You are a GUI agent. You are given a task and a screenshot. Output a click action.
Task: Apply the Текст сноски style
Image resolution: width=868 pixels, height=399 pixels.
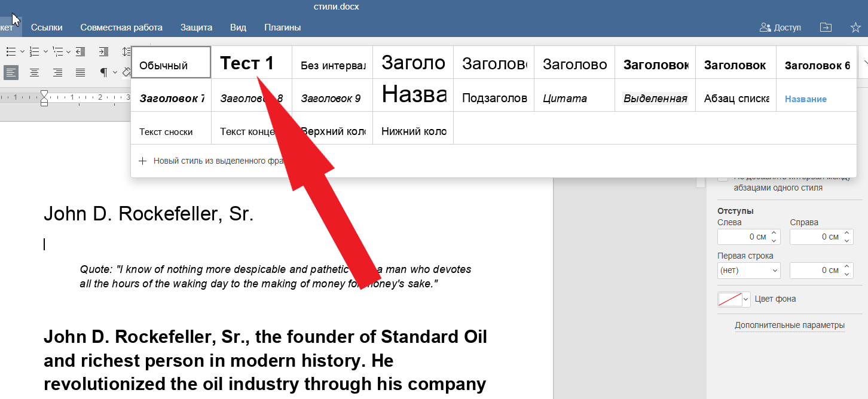(x=171, y=128)
